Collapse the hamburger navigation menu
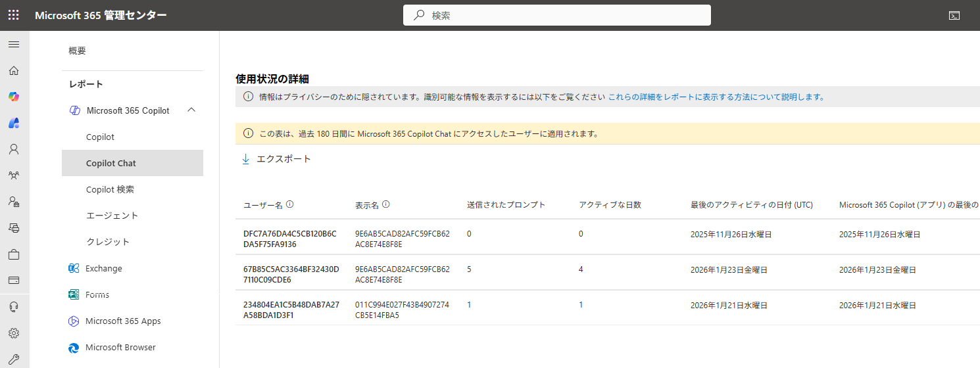Screen dimensions: 980x368 (13, 45)
